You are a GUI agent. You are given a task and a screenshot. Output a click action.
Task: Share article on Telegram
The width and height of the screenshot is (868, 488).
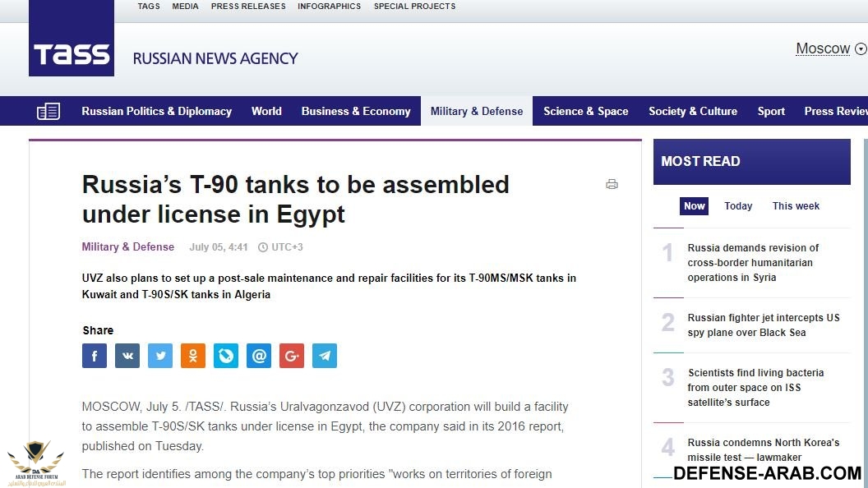point(325,356)
